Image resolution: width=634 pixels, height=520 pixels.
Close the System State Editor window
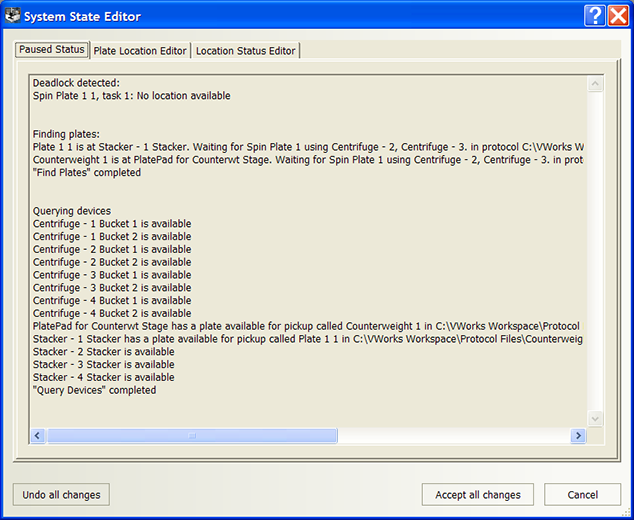[618, 16]
